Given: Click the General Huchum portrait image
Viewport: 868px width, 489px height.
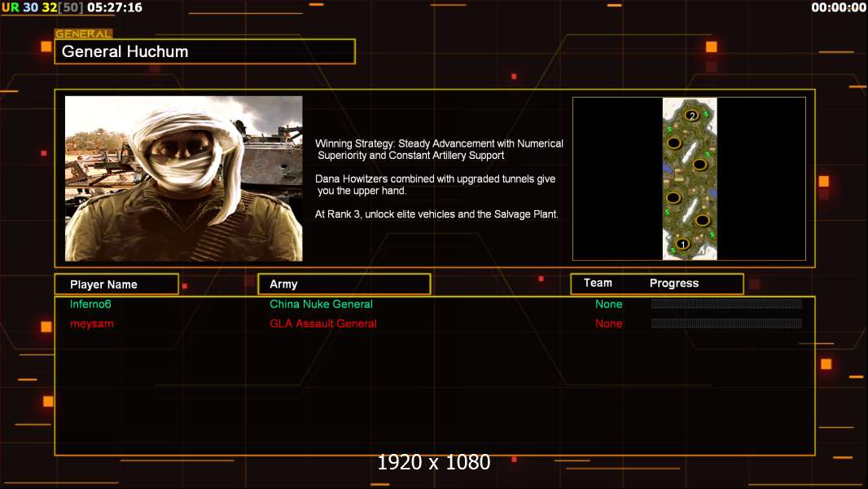Looking at the screenshot, I should (x=184, y=178).
